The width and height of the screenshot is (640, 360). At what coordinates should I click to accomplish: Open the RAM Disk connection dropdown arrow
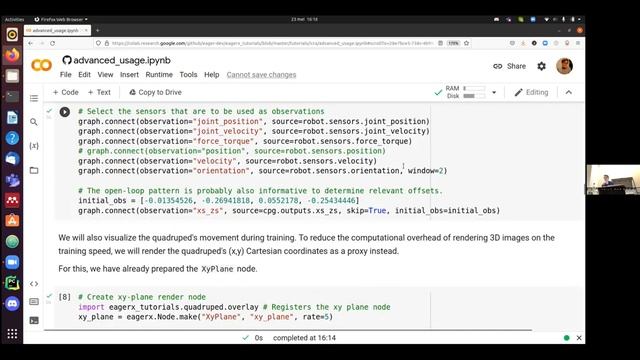[x=494, y=93]
